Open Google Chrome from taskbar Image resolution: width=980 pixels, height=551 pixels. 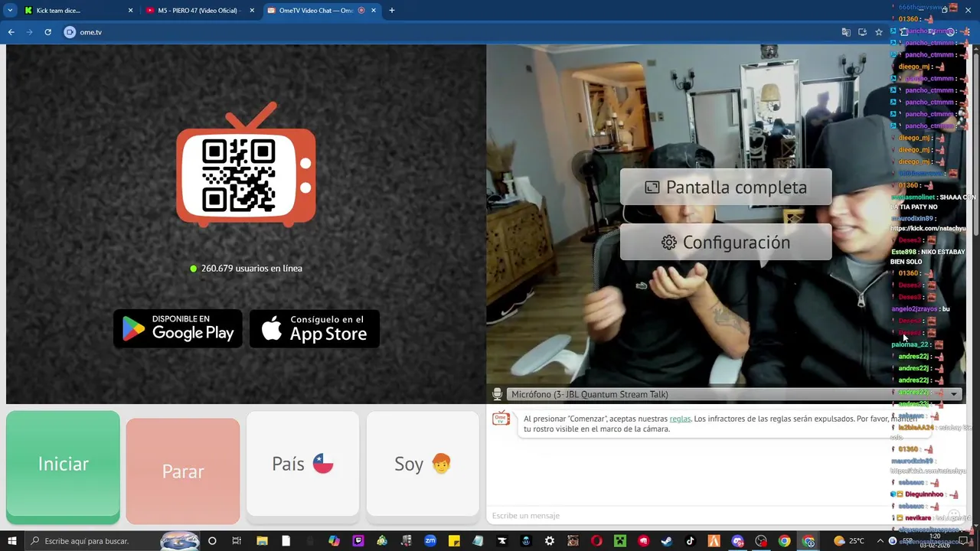point(785,541)
